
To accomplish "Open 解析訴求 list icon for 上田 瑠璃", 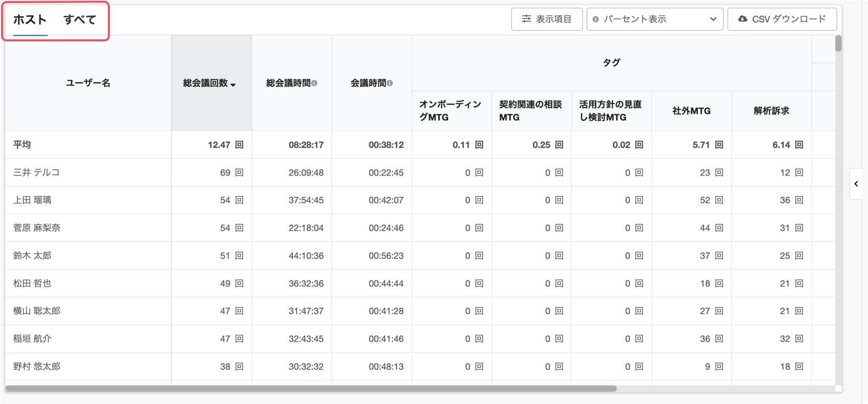I will (x=799, y=200).
